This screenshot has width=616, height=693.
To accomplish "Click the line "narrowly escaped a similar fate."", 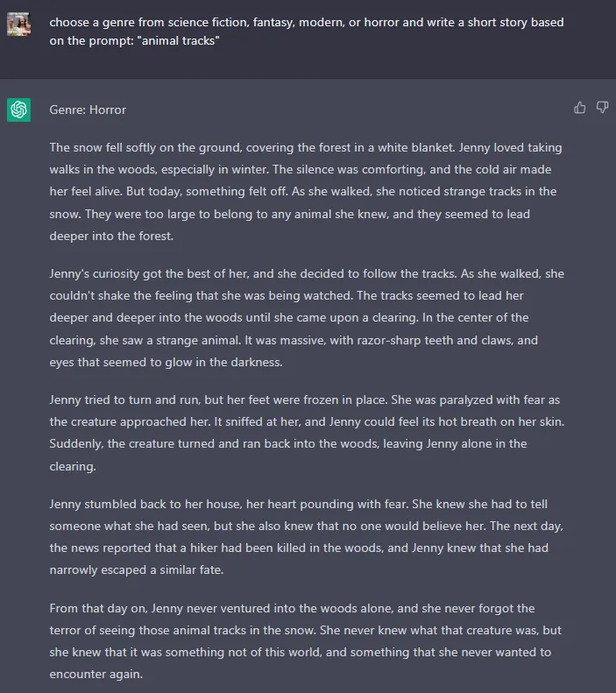I will click(137, 569).
